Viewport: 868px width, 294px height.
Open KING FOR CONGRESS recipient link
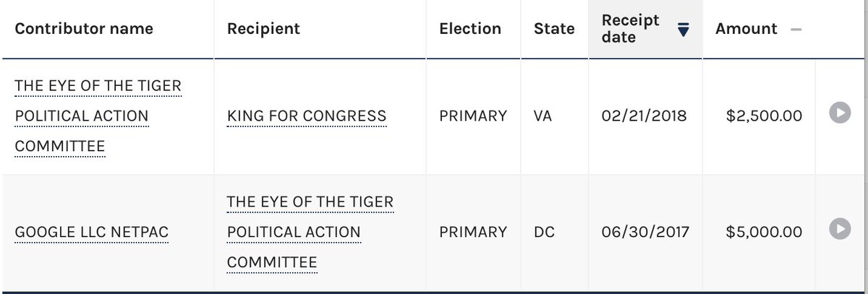click(307, 116)
